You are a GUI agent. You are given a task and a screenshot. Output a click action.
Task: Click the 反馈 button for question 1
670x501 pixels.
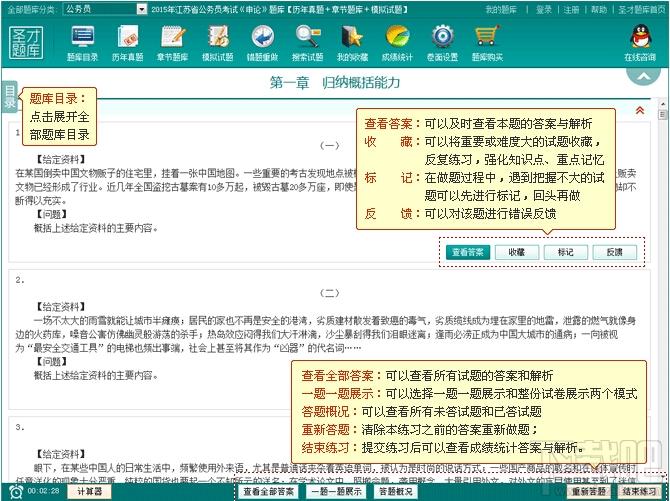point(614,252)
